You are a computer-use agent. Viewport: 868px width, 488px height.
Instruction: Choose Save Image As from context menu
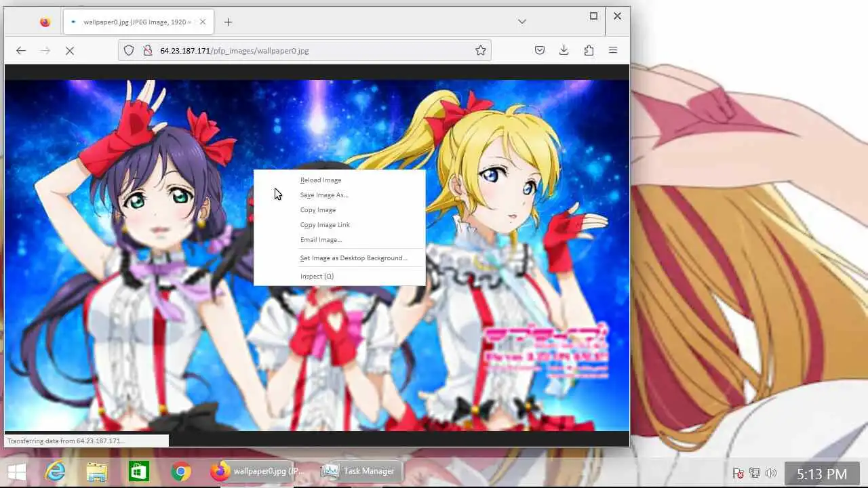pos(339,195)
